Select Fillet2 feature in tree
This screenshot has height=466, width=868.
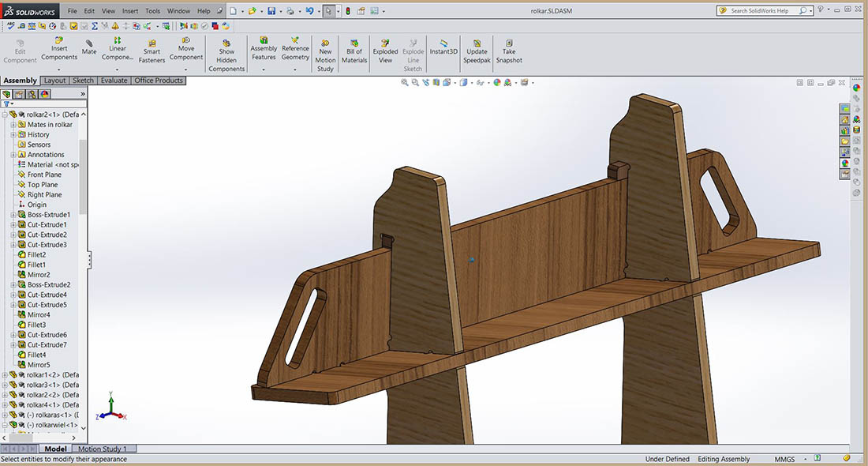(36, 255)
